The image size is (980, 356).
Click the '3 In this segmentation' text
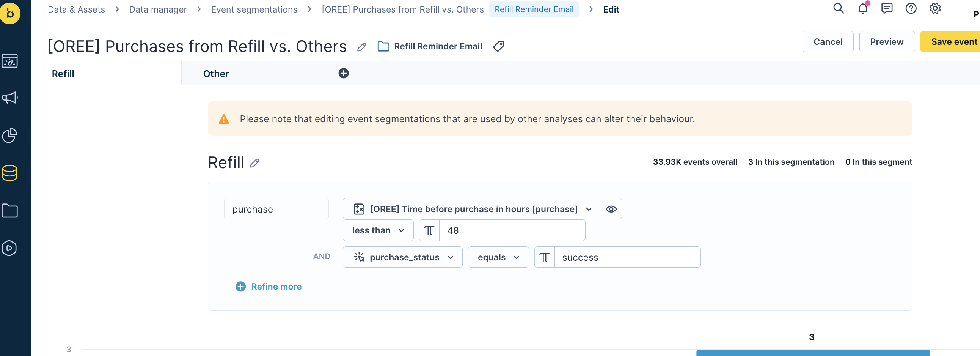click(x=791, y=162)
